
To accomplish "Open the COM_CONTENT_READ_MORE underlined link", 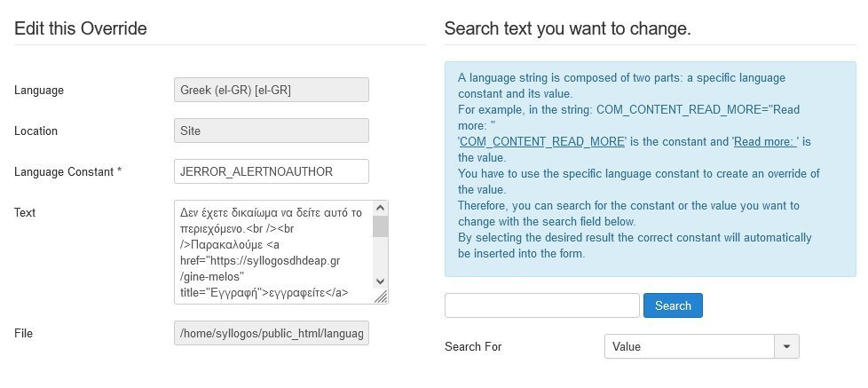I will click(543, 142).
